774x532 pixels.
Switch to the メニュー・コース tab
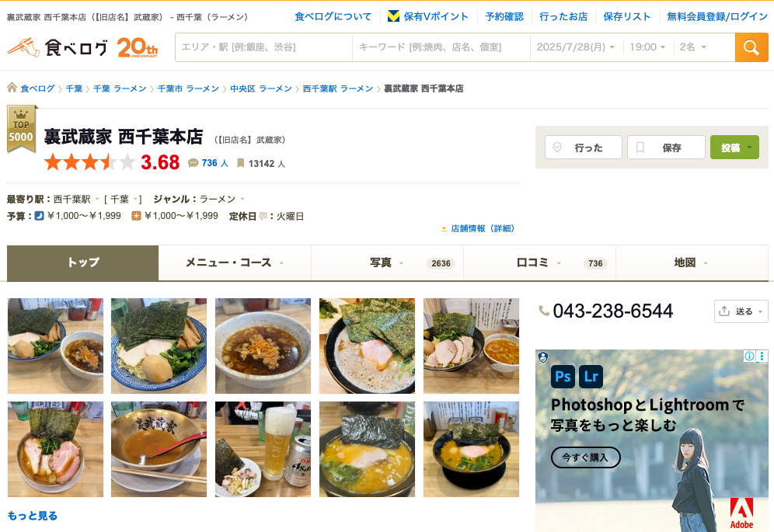235,263
